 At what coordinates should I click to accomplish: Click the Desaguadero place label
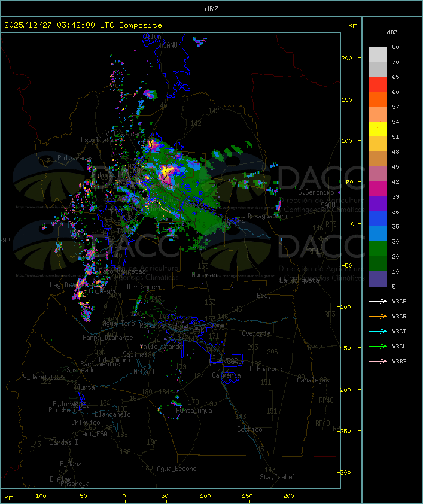[x=267, y=216]
